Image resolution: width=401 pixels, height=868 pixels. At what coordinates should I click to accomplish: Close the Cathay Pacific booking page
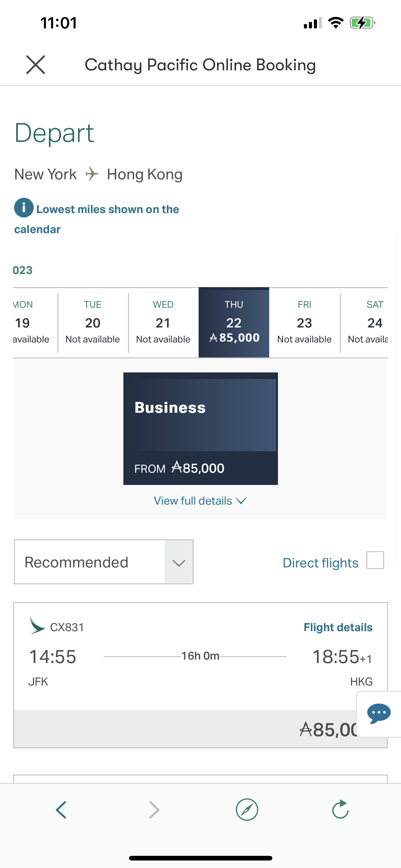click(x=35, y=65)
